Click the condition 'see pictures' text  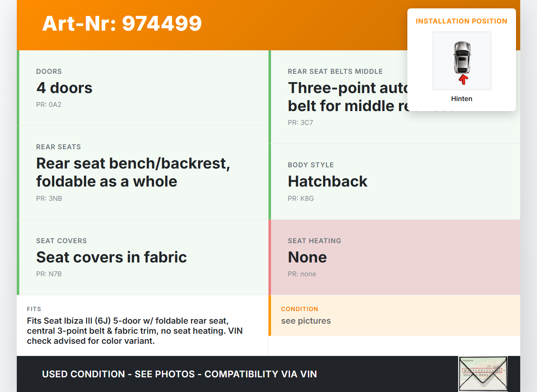(306, 321)
